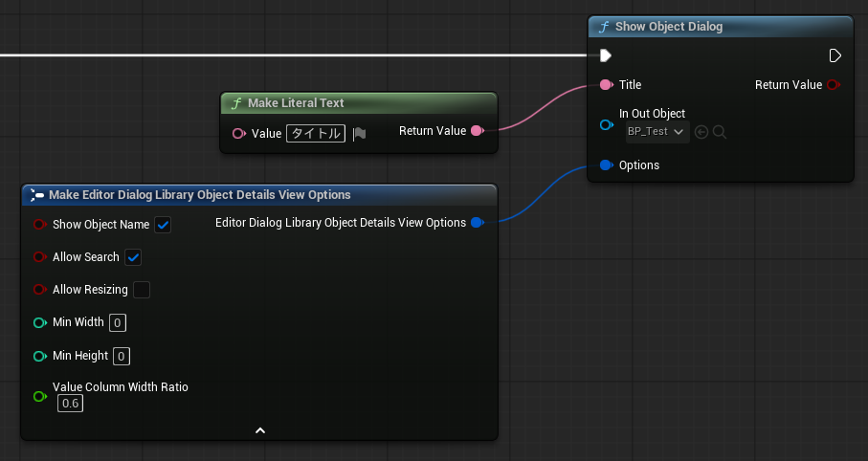Click the text localization flag icon
Viewport: 868px width, 461px height.
click(x=359, y=134)
